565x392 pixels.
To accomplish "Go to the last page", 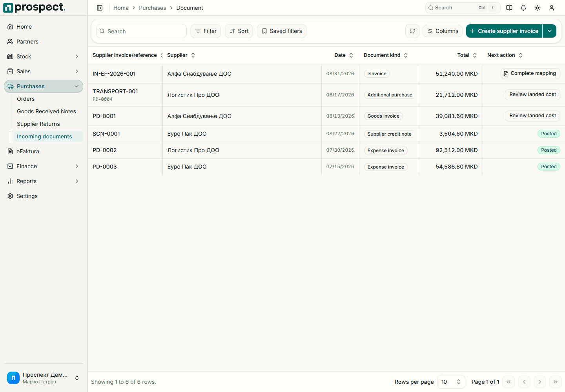I will (556, 382).
